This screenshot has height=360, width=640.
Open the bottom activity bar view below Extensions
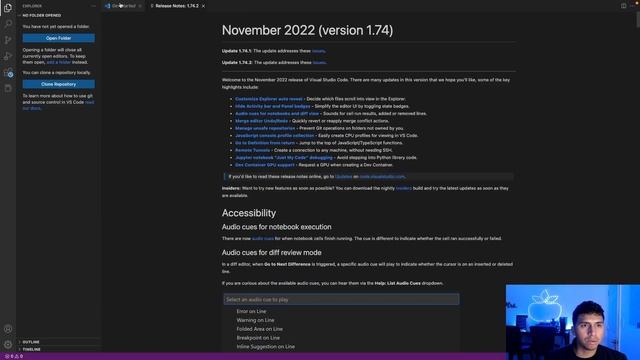click(8, 88)
